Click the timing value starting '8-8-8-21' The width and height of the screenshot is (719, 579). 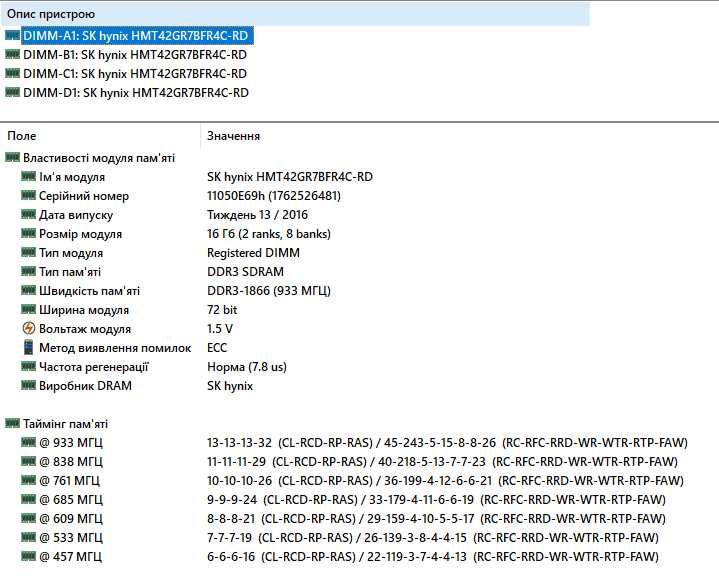click(x=436, y=518)
